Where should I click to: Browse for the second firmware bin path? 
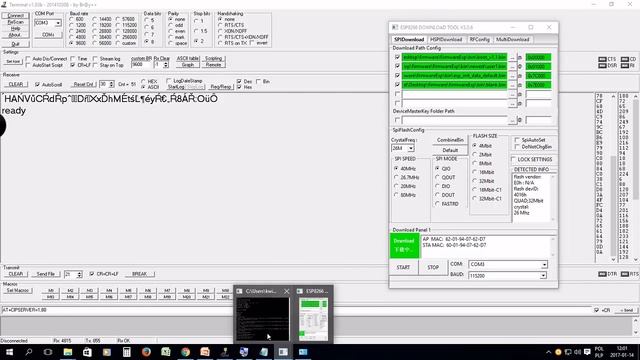pos(512,67)
